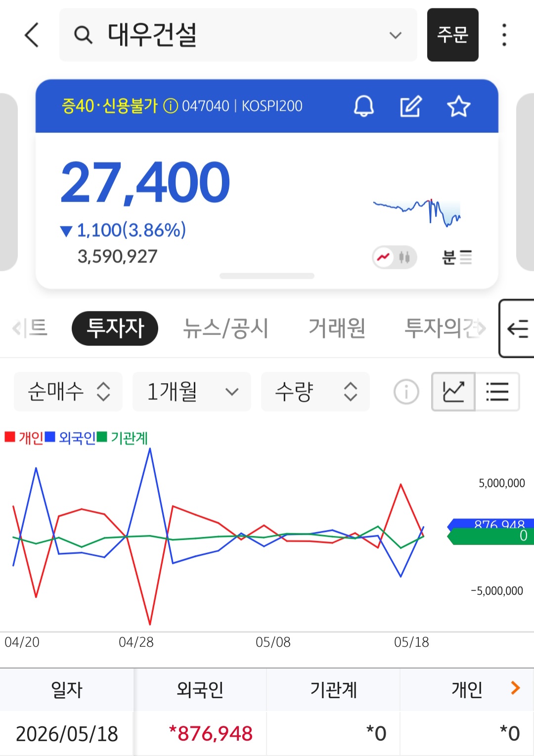Toggle line/candle chart switch
The height and width of the screenshot is (756, 534).
click(395, 257)
